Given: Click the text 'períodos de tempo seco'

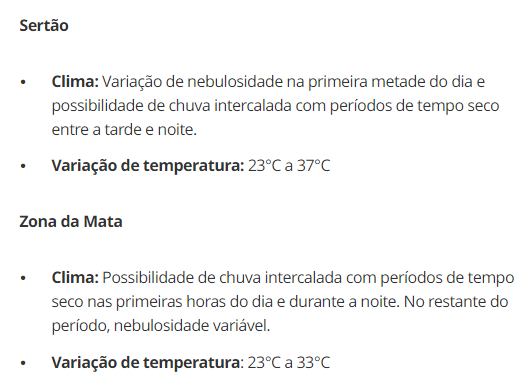Looking at the screenshot, I should (414, 106).
